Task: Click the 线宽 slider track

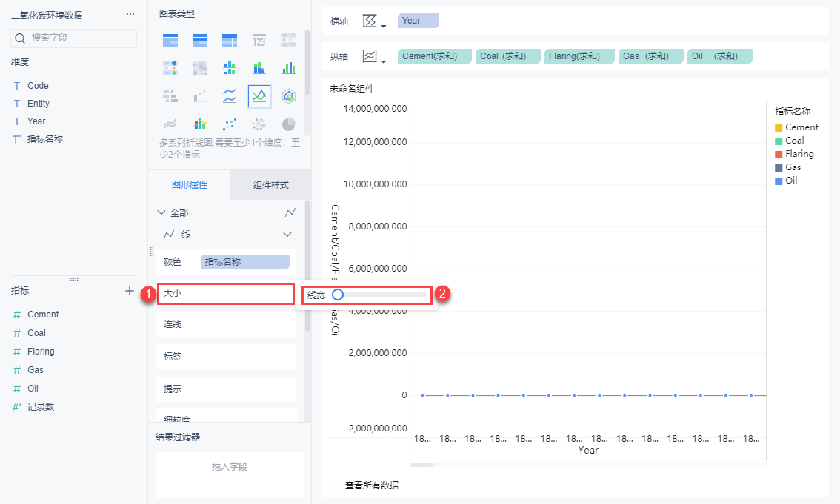Action: (x=382, y=295)
